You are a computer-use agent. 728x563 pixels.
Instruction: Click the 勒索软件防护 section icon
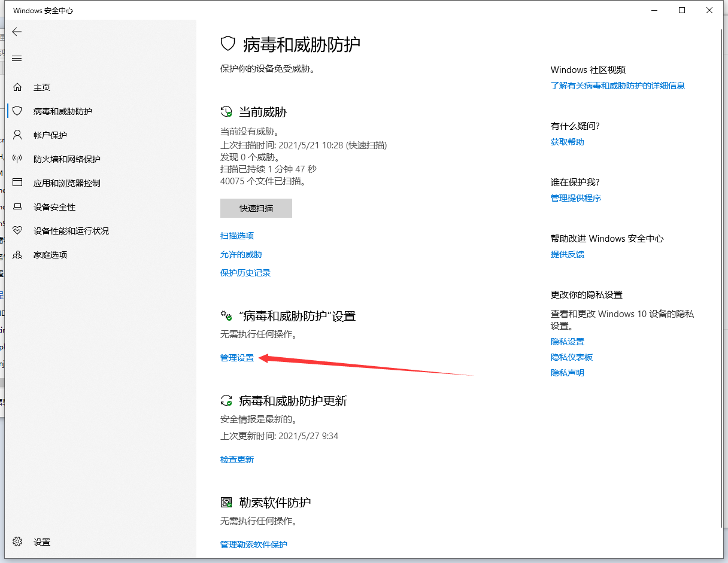coord(226,503)
